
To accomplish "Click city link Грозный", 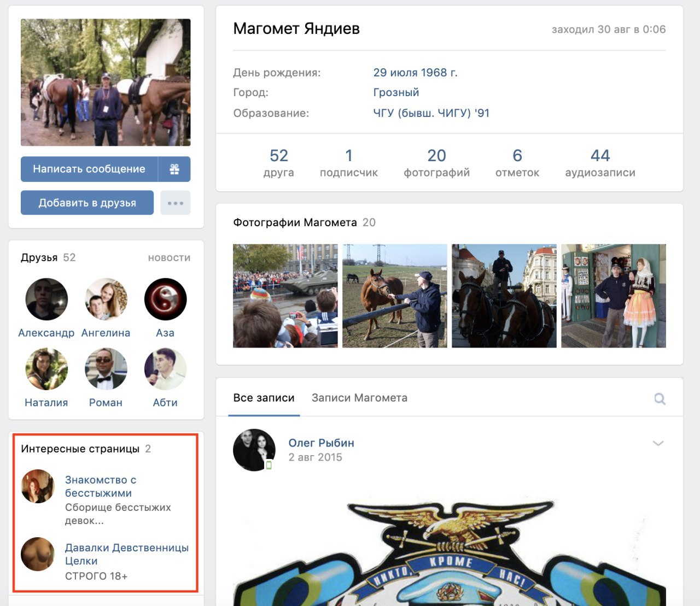I will click(x=396, y=92).
